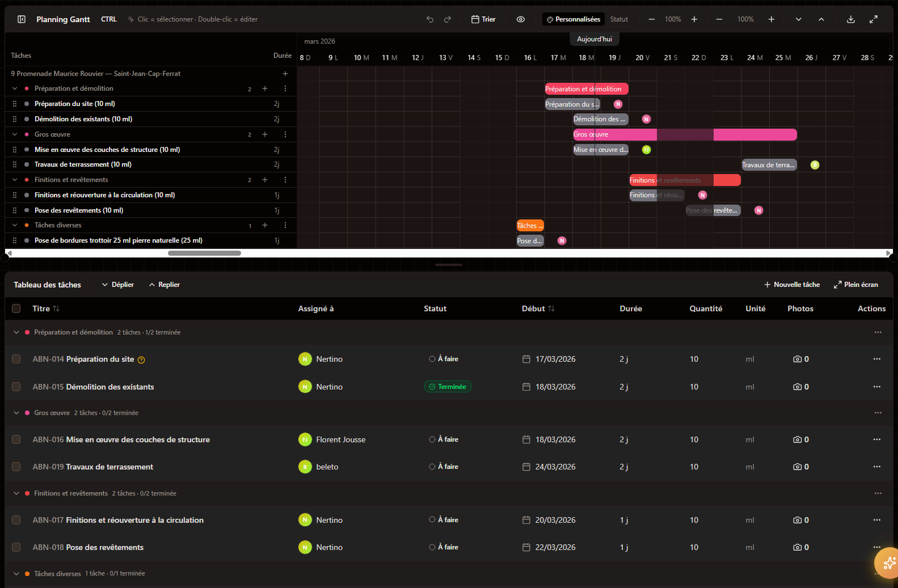Open photos for ABN-014 via the camera icon

pyautogui.click(x=798, y=359)
